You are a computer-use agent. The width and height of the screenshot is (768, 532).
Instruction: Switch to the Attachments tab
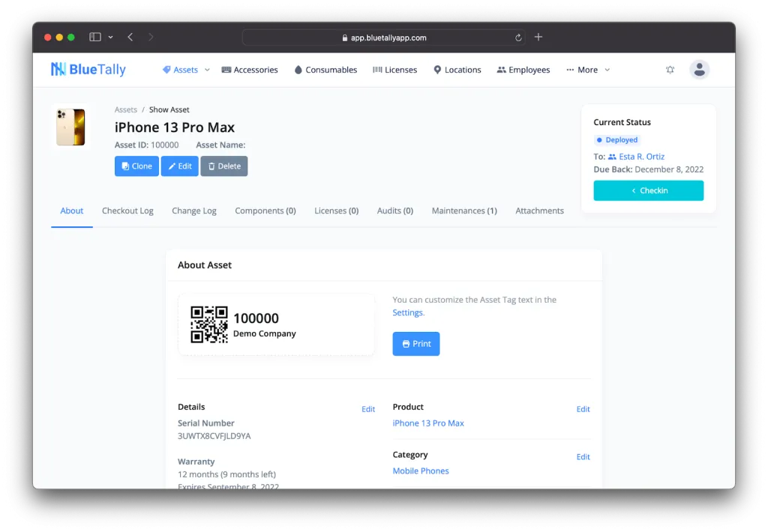(540, 211)
